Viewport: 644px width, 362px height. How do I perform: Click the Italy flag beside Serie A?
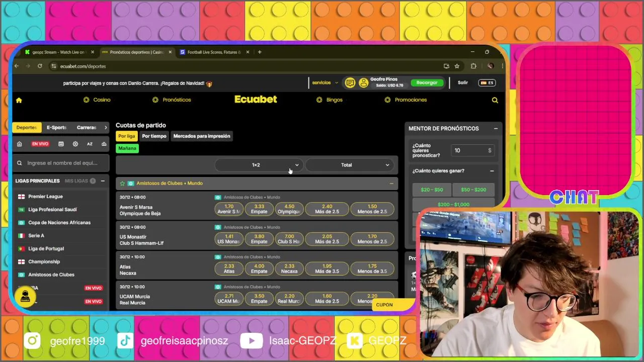(21, 236)
